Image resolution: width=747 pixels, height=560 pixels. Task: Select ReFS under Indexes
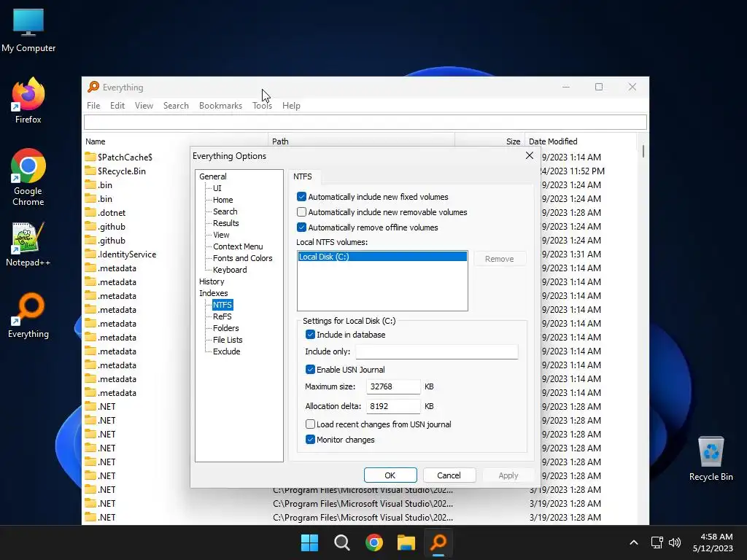tap(222, 316)
